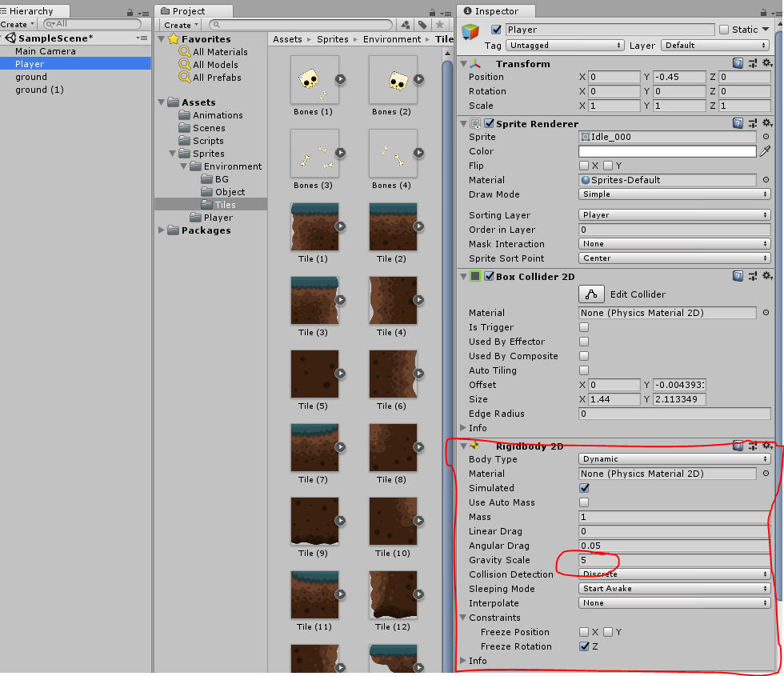Collapse the Environment folder in Project
The image size is (784, 676).
point(184,166)
